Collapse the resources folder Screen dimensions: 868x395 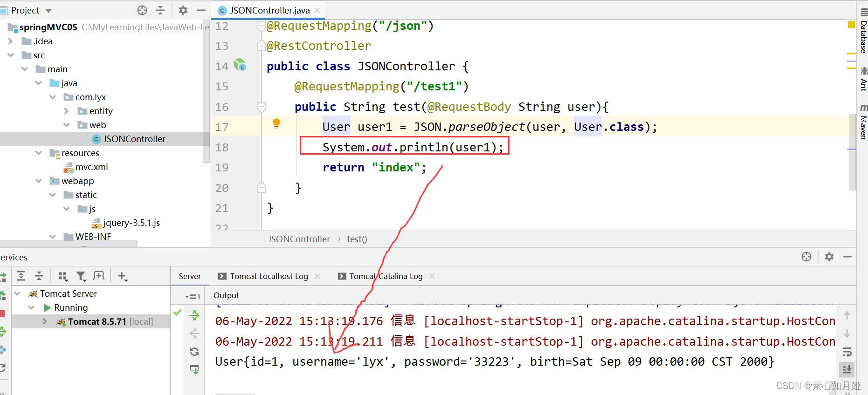[38, 153]
